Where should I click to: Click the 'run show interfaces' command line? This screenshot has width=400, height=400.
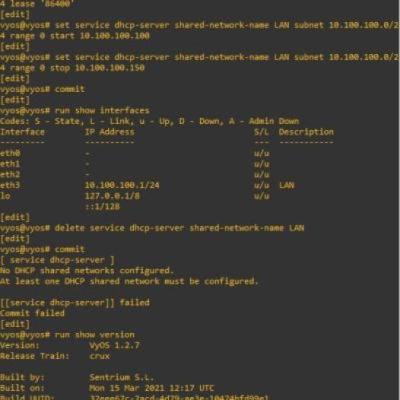[x=75, y=110]
